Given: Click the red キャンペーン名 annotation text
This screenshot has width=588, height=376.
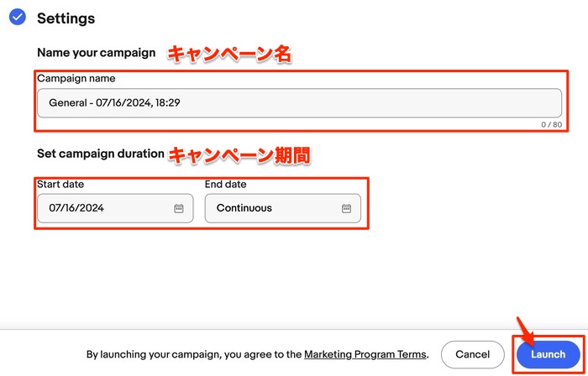Looking at the screenshot, I should click(228, 55).
